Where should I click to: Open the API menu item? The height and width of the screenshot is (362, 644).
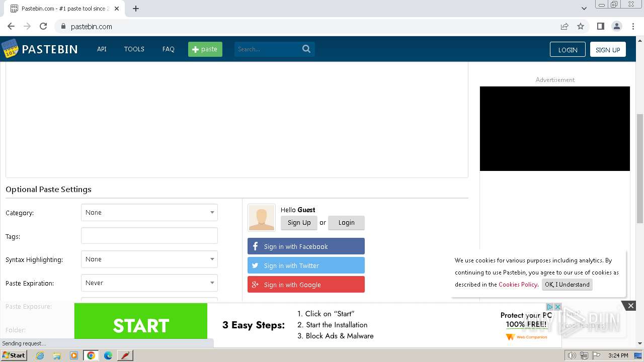click(x=102, y=49)
